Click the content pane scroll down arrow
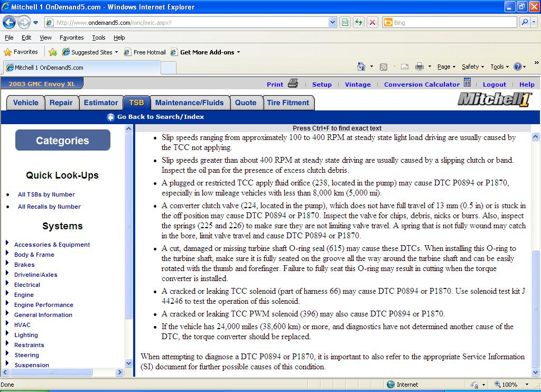The width and height of the screenshot is (541, 392). click(x=536, y=372)
